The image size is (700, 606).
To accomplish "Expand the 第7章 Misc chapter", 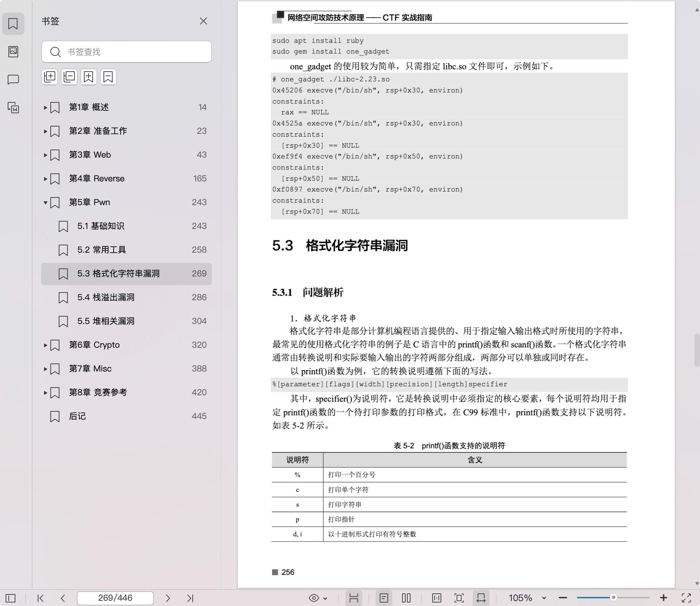I will click(x=45, y=369).
